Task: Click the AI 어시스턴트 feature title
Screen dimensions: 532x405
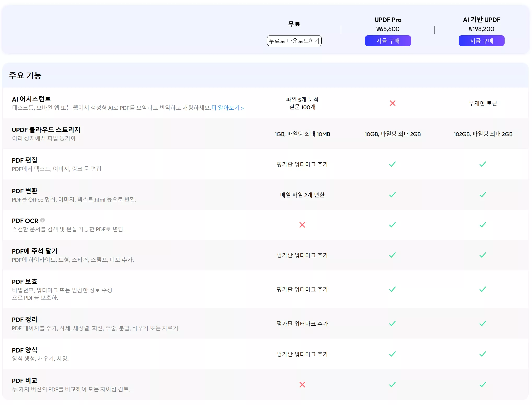Action: pos(31,99)
